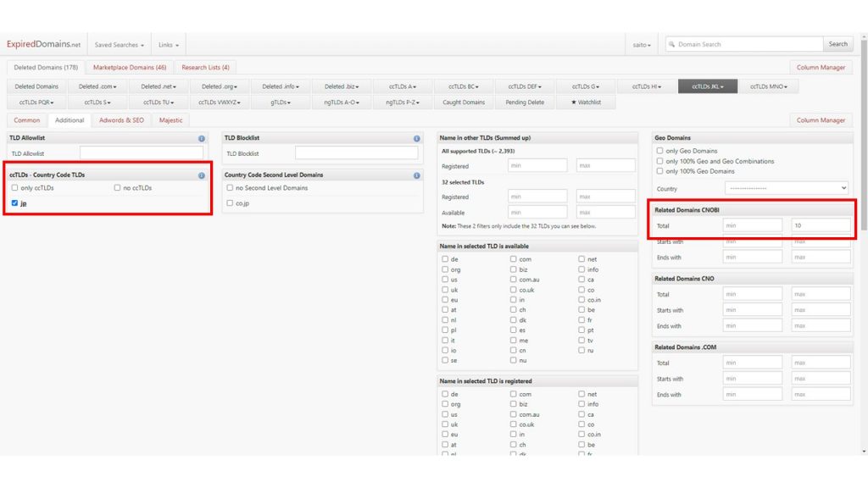This screenshot has width=868, height=488.
Task: Click Related Domains CNOBI Total min field
Action: click(752, 225)
